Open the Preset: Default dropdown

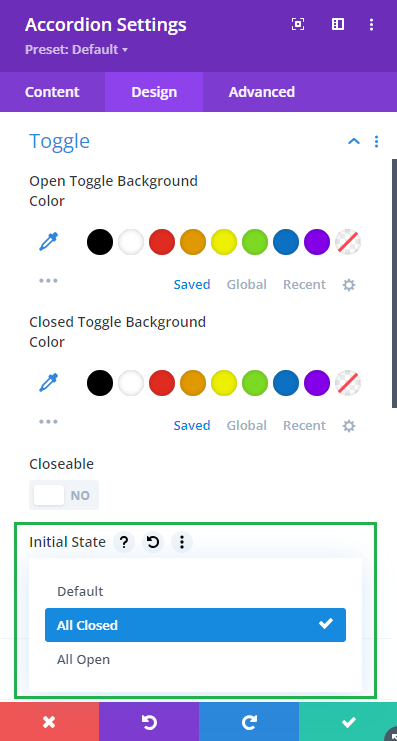(77, 50)
